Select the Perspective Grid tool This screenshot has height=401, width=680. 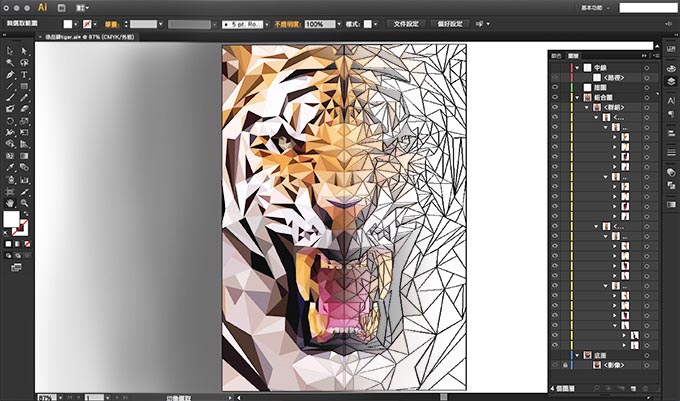[x=24, y=144]
